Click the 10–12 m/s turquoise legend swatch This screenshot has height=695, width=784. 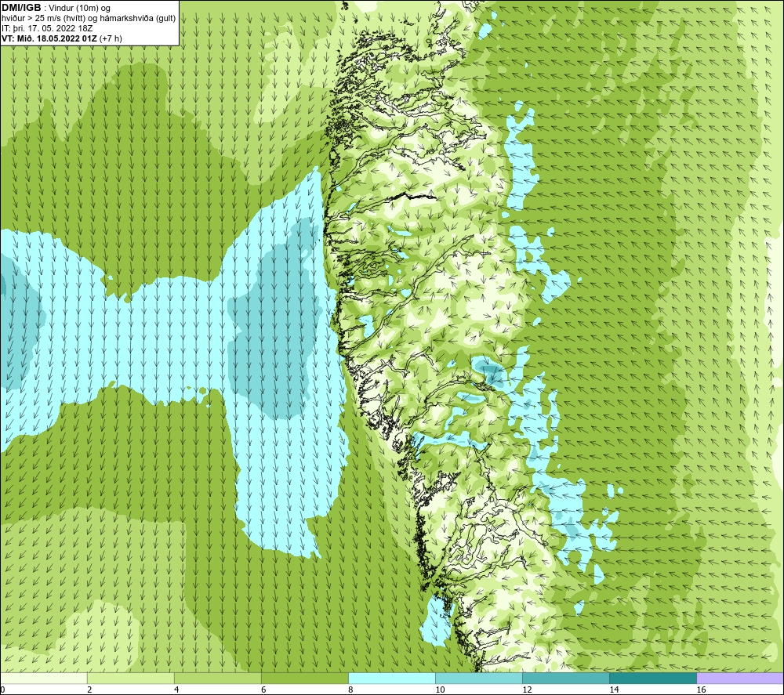479,678
